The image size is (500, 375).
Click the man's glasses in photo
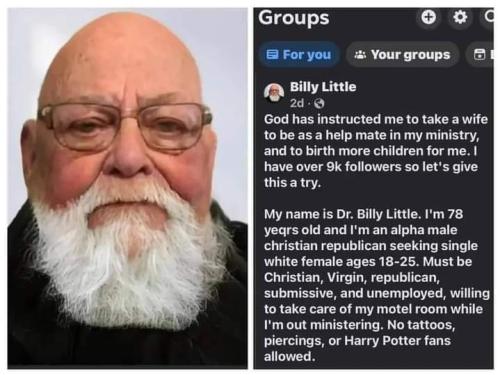[125, 126]
